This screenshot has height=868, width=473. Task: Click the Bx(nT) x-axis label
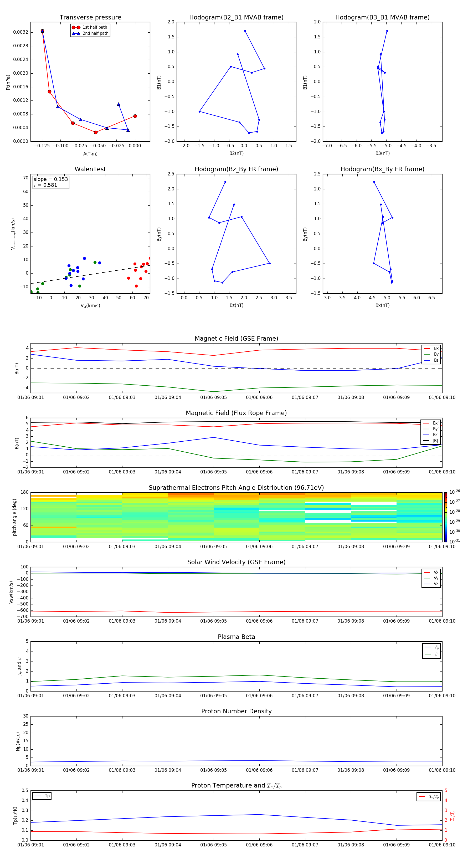tap(382, 305)
